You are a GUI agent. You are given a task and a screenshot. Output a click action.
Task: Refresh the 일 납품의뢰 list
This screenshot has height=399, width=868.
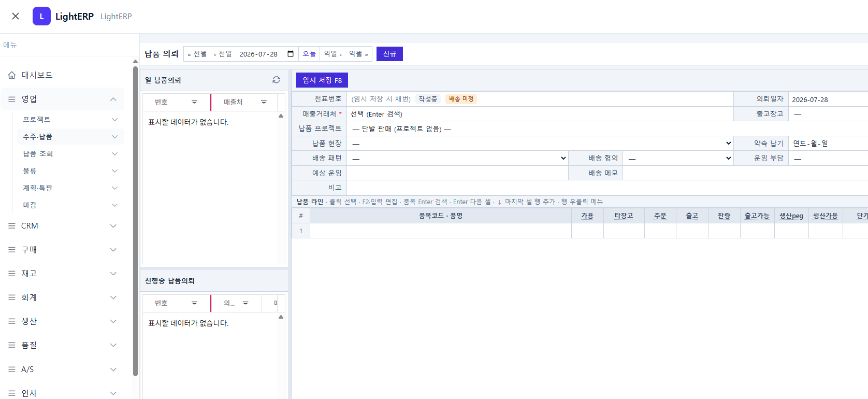click(x=276, y=80)
